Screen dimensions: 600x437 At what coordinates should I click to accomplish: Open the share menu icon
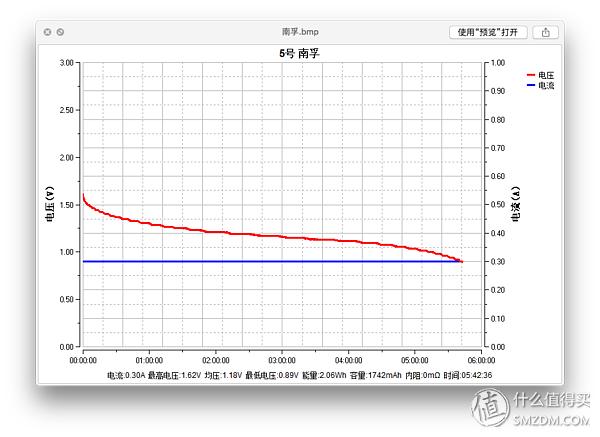coord(545,32)
